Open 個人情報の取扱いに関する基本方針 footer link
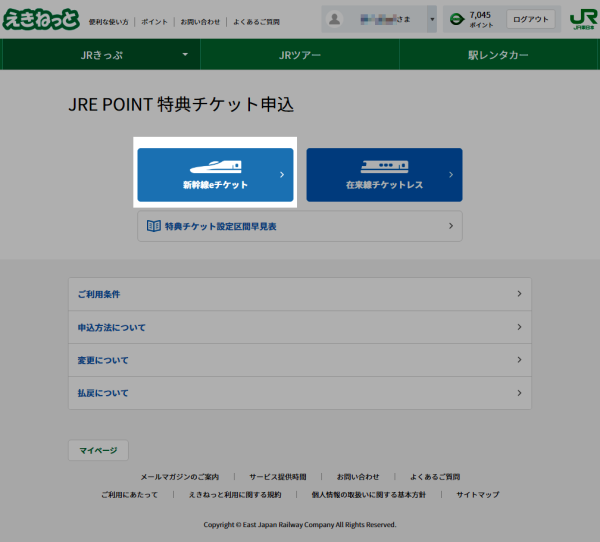 368,495
